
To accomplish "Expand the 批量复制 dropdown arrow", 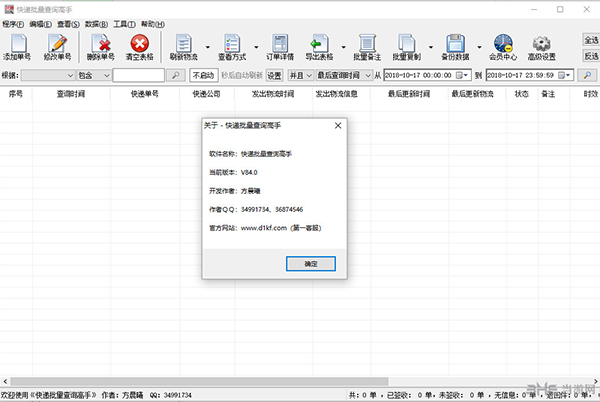I will tap(430, 47).
